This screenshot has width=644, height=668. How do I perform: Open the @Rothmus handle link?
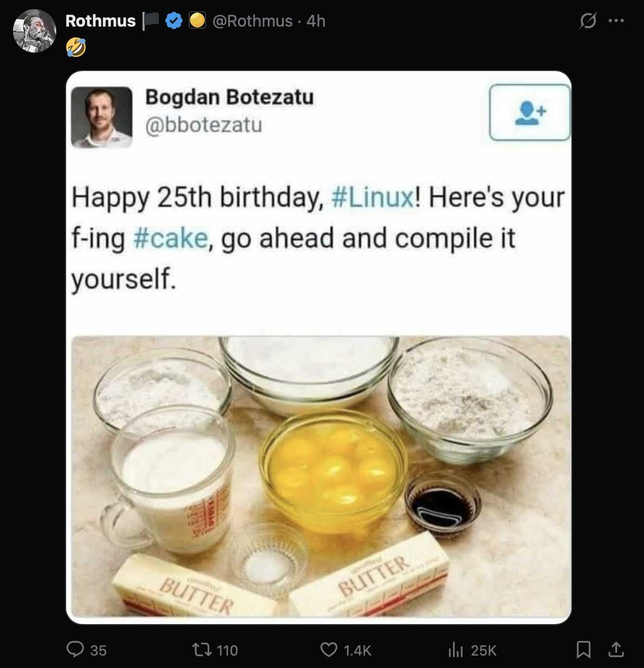(x=253, y=21)
